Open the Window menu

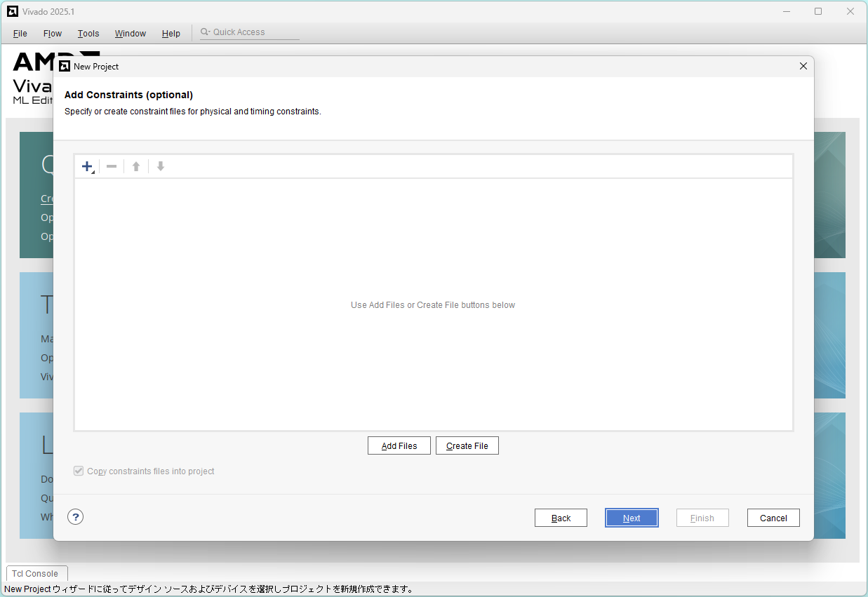[x=131, y=34]
